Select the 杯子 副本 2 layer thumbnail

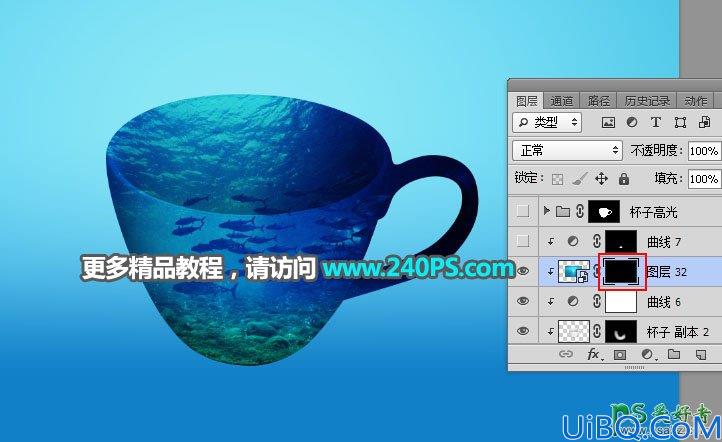pyautogui.click(x=574, y=332)
